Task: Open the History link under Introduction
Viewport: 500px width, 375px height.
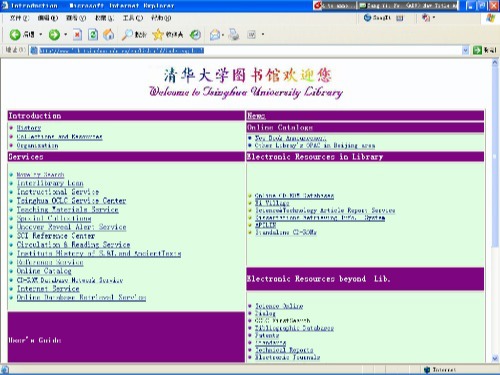Action: coord(29,128)
